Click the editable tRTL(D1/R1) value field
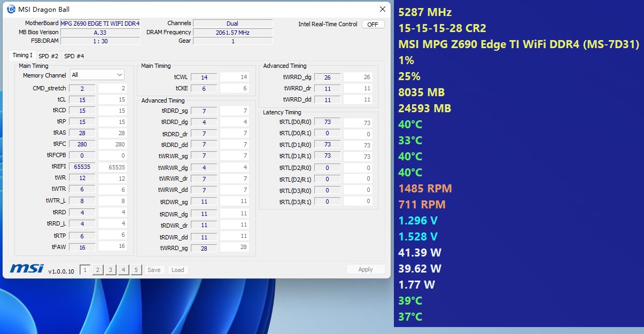644x334 pixels. [x=358, y=156]
